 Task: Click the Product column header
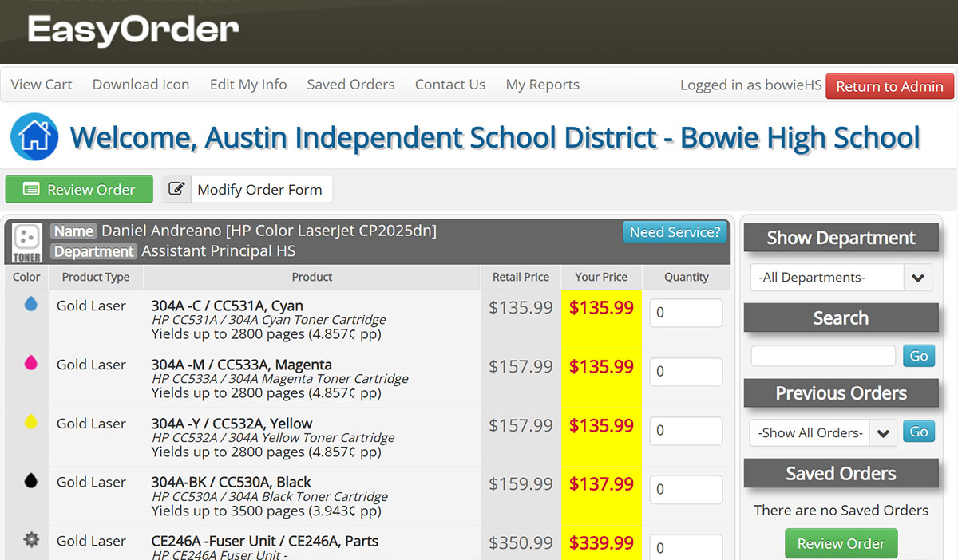[312, 277]
